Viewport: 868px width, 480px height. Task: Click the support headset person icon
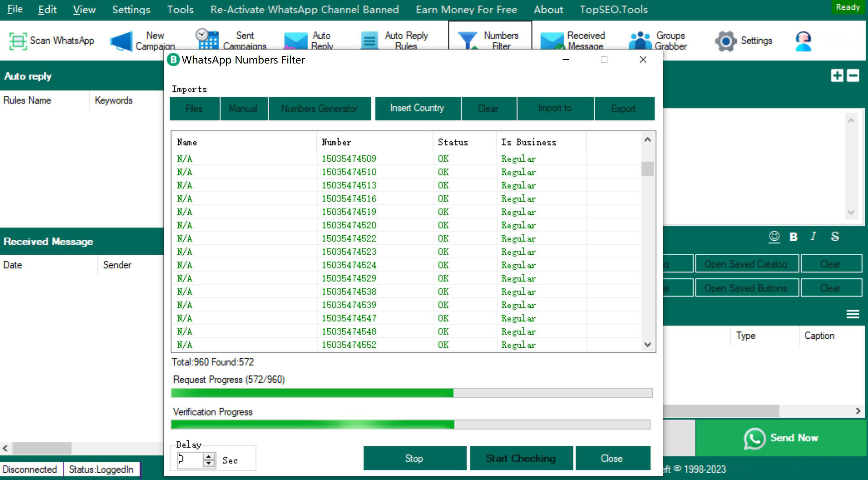[803, 42]
